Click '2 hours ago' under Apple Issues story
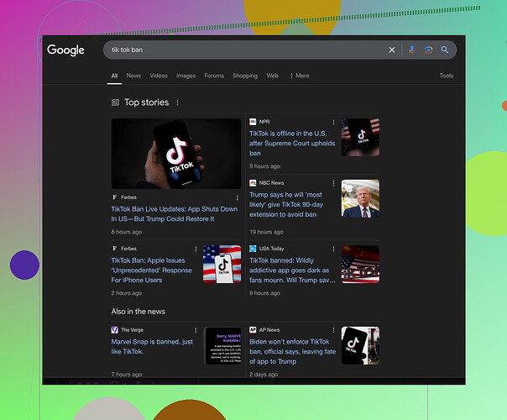Viewport: 507px width, 420px height. (x=127, y=293)
